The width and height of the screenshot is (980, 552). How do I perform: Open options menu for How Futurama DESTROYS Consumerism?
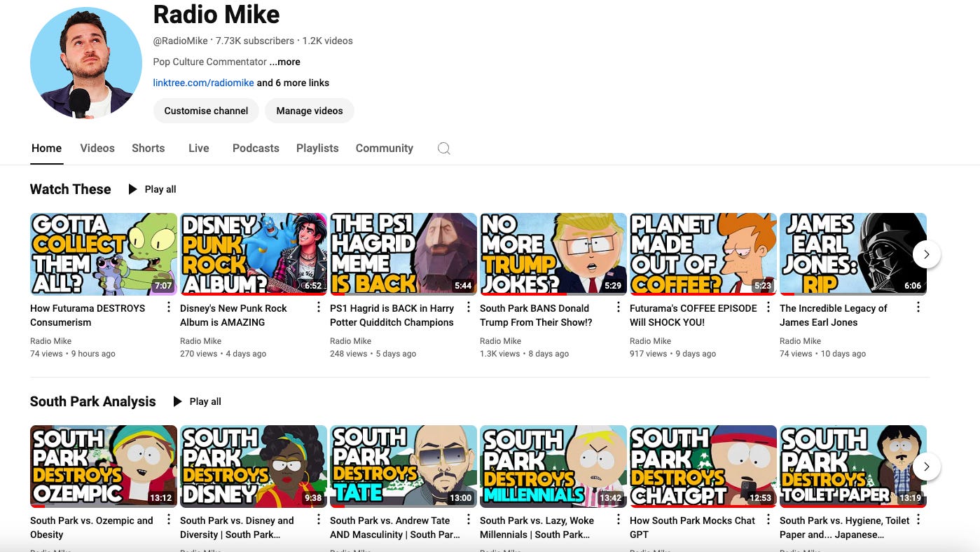[x=168, y=308]
